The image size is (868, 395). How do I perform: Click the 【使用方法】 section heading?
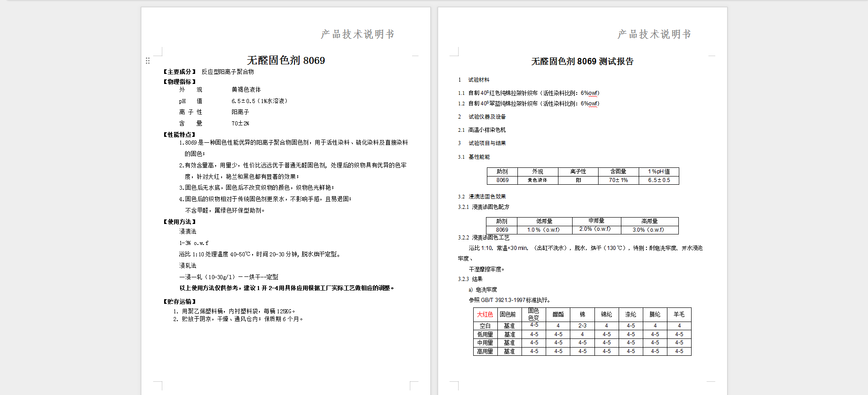(180, 222)
